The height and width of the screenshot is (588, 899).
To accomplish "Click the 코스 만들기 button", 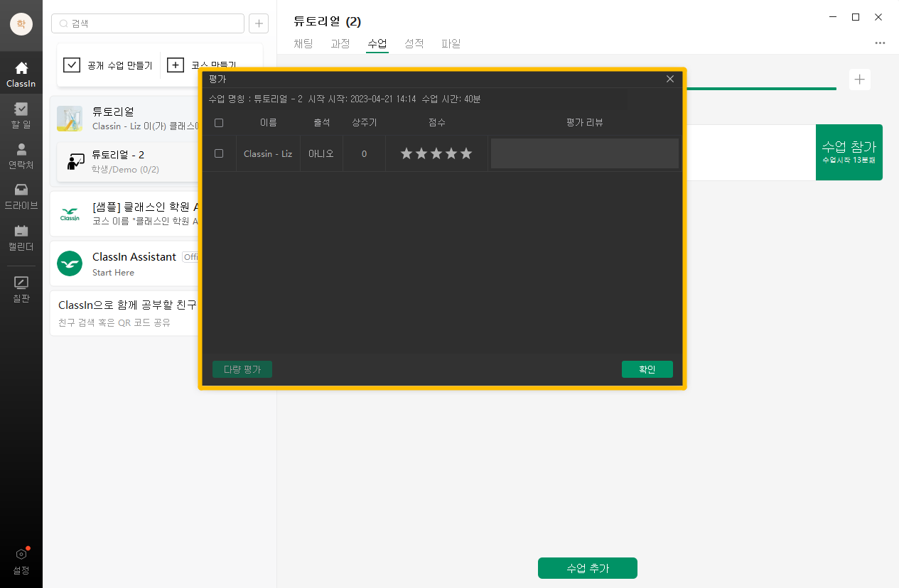I will [x=202, y=65].
